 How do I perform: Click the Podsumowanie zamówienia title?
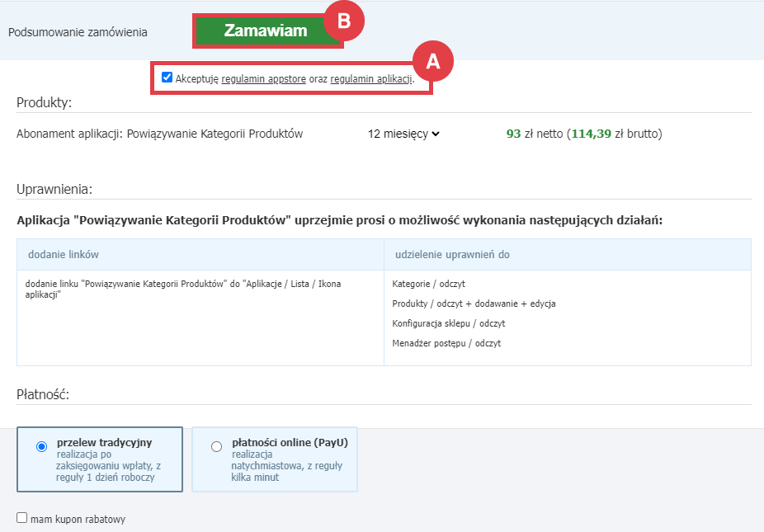pyautogui.click(x=78, y=32)
